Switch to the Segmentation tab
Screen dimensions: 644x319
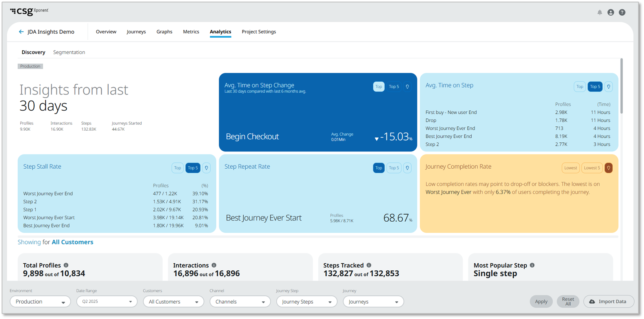pos(69,52)
